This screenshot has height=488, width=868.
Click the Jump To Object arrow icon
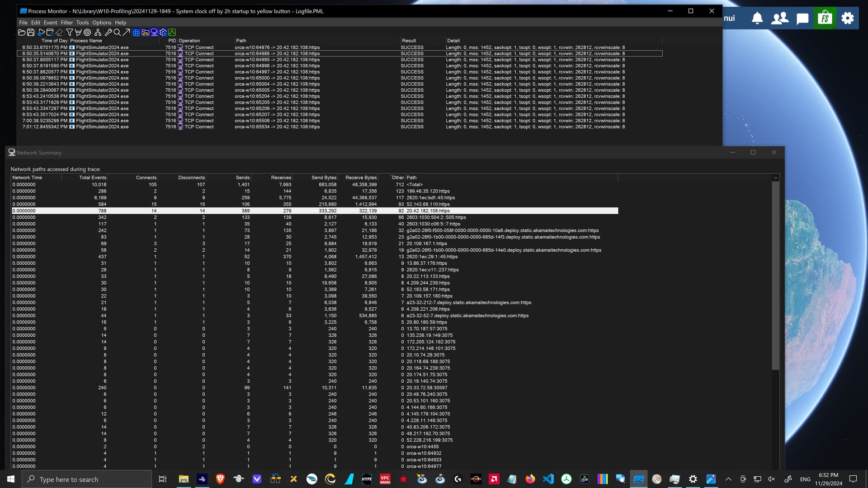pos(126,32)
